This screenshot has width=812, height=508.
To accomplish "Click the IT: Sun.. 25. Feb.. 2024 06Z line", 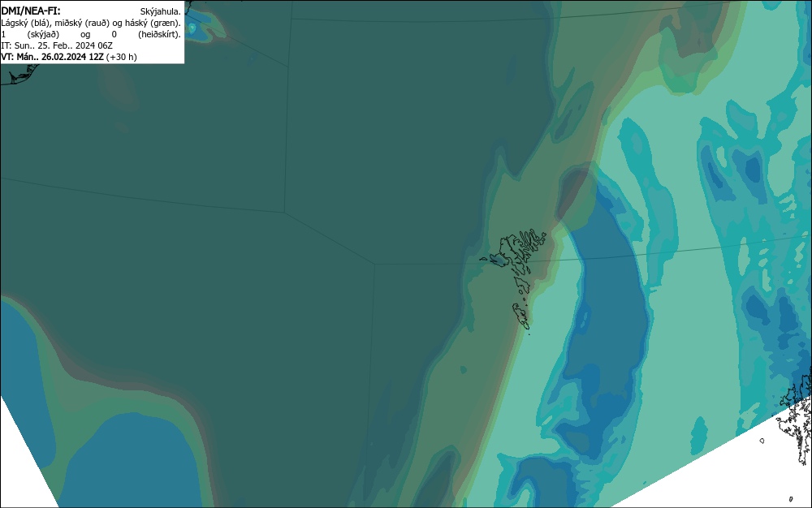I will point(57,45).
